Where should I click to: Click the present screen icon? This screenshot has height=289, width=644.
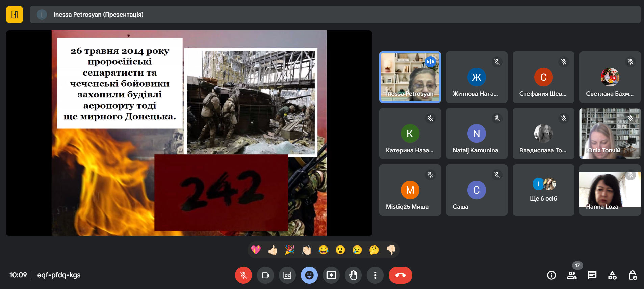click(x=331, y=275)
